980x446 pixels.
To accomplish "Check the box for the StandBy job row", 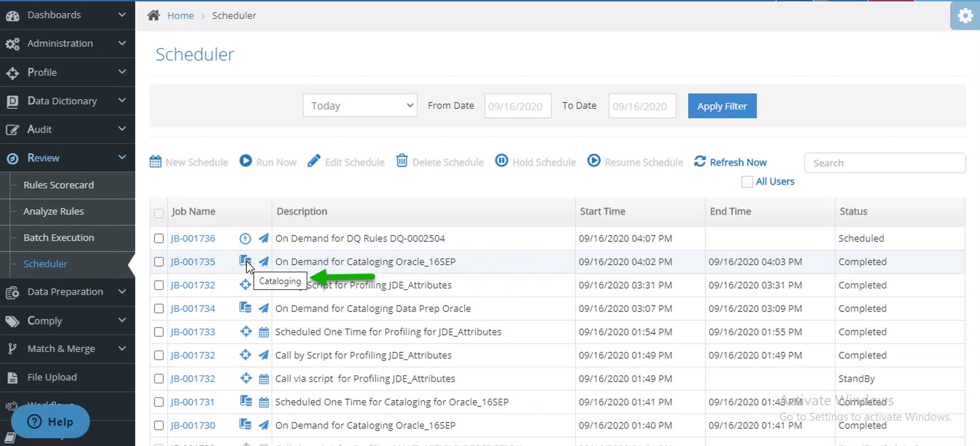I will coord(159,379).
